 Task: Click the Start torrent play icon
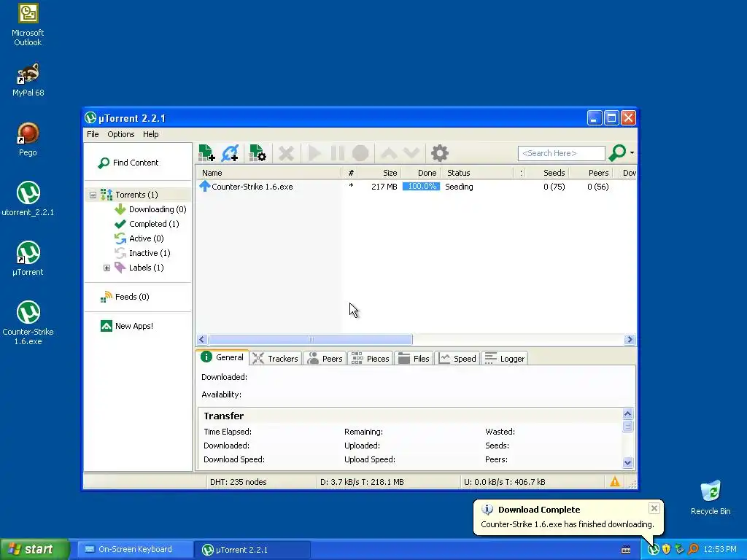314,153
